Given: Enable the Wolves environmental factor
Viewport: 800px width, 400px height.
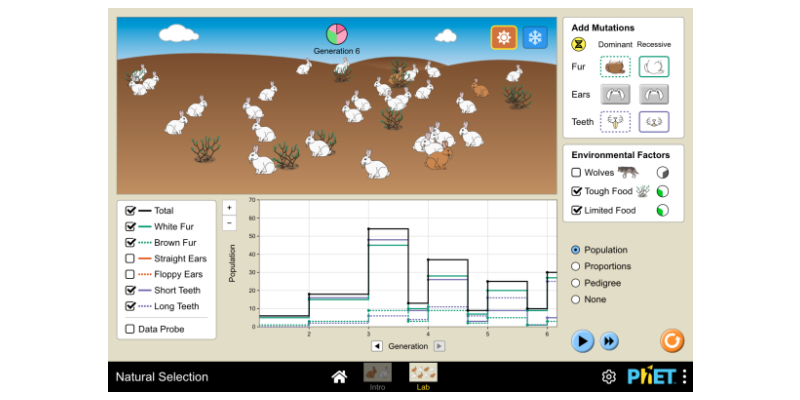Looking at the screenshot, I should [x=576, y=172].
